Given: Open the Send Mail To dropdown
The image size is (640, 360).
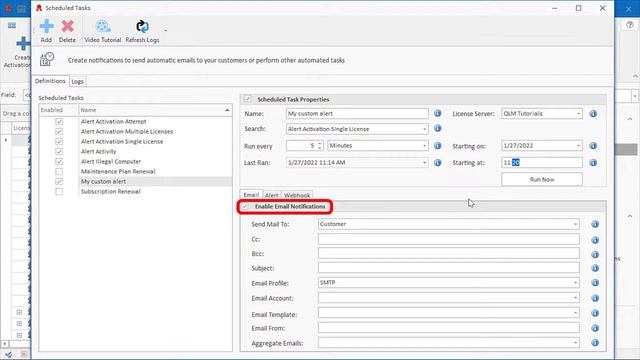Looking at the screenshot, I should pyautogui.click(x=576, y=224).
